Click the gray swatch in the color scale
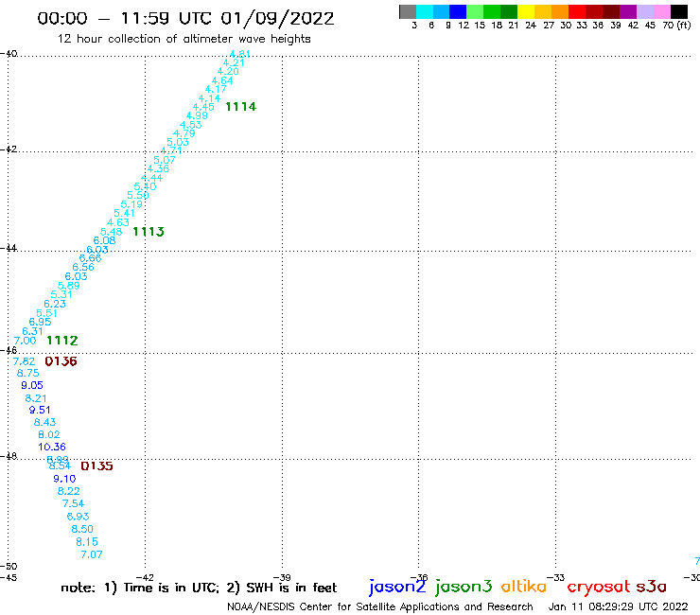 coord(408,12)
